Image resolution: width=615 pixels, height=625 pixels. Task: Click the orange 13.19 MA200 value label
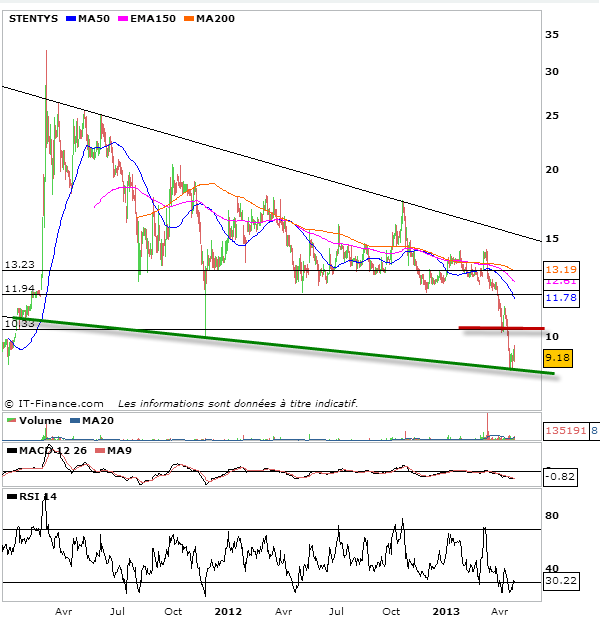557,270
